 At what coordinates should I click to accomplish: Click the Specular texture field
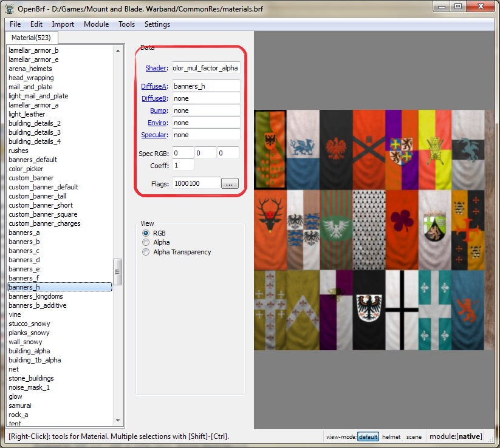206,135
